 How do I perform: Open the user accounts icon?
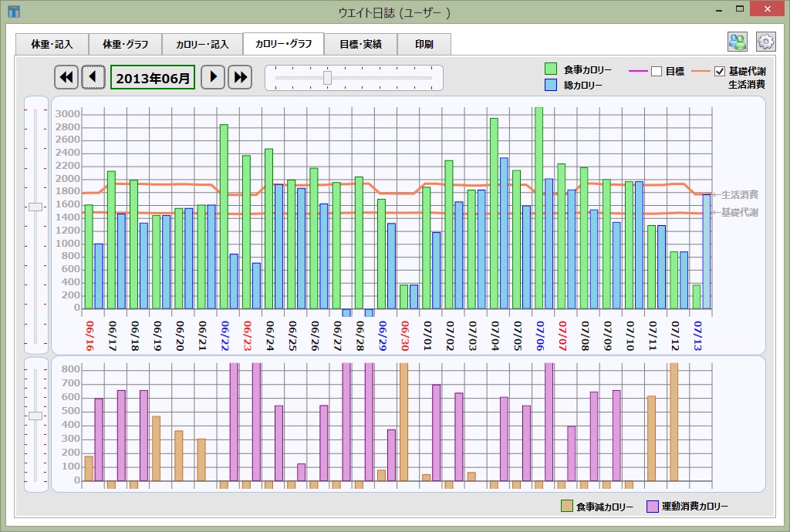tap(738, 42)
